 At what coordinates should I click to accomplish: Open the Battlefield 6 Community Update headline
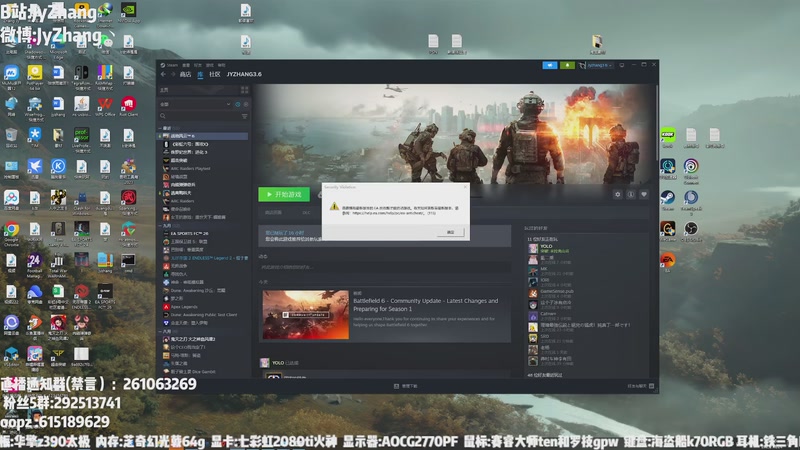(426, 305)
